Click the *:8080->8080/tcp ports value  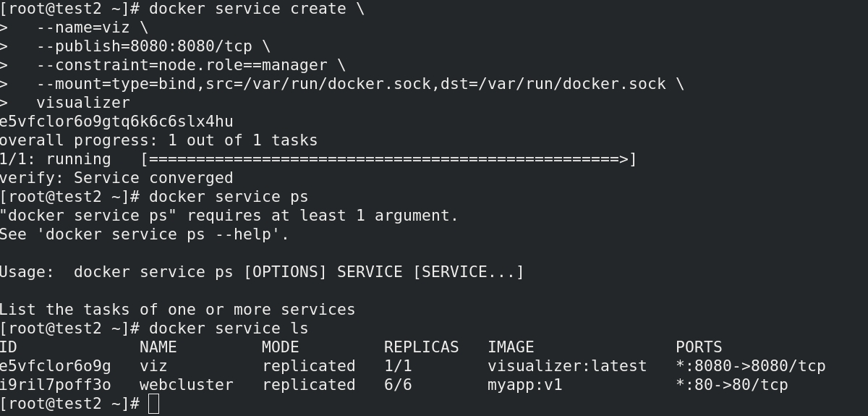pos(751,366)
